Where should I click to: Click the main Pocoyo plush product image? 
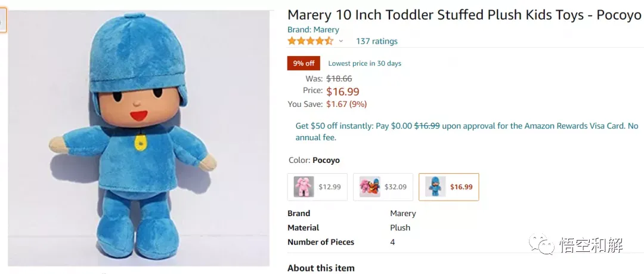tap(138, 138)
